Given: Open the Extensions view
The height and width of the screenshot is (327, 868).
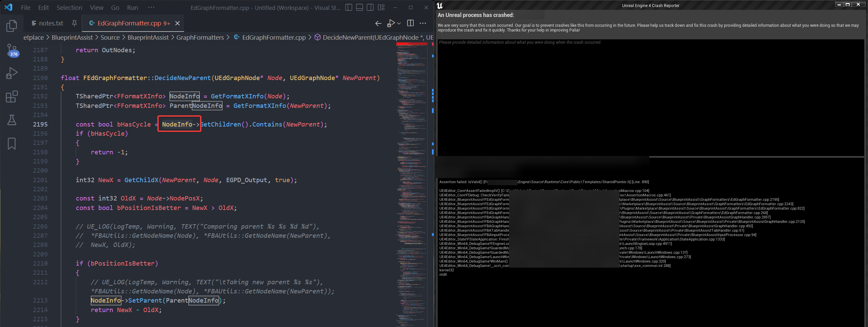Looking at the screenshot, I should coord(12,97).
